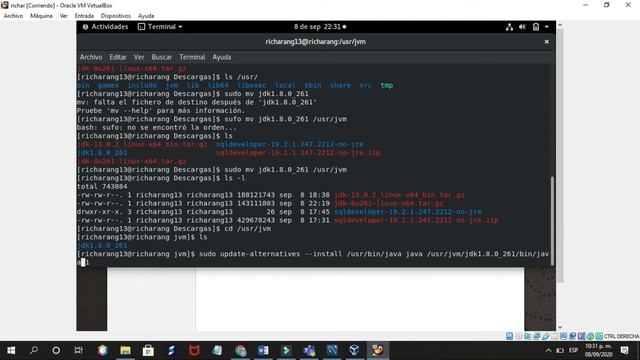This screenshot has width=640, height=360.
Task: Click VirtualBox network adapter status icon
Action: point(537,336)
